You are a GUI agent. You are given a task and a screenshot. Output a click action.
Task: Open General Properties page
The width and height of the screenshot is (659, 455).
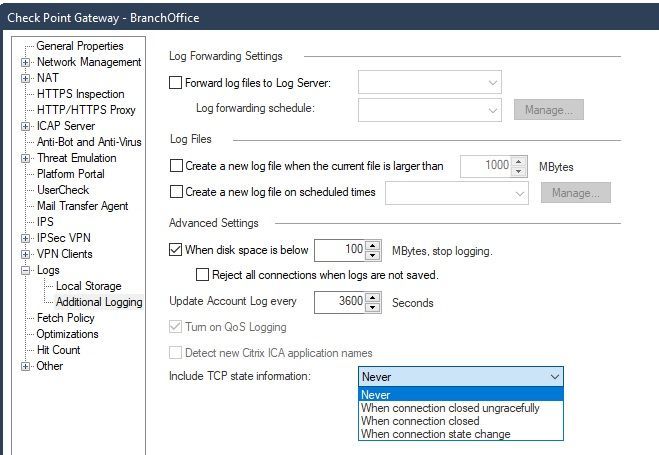[x=80, y=46]
